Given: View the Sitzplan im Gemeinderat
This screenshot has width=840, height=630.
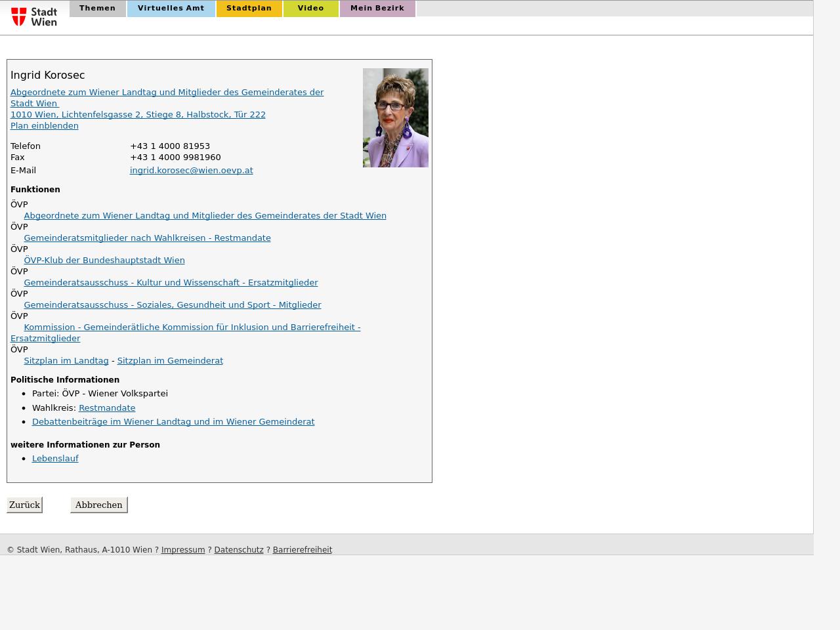Looking at the screenshot, I should pyautogui.click(x=170, y=360).
